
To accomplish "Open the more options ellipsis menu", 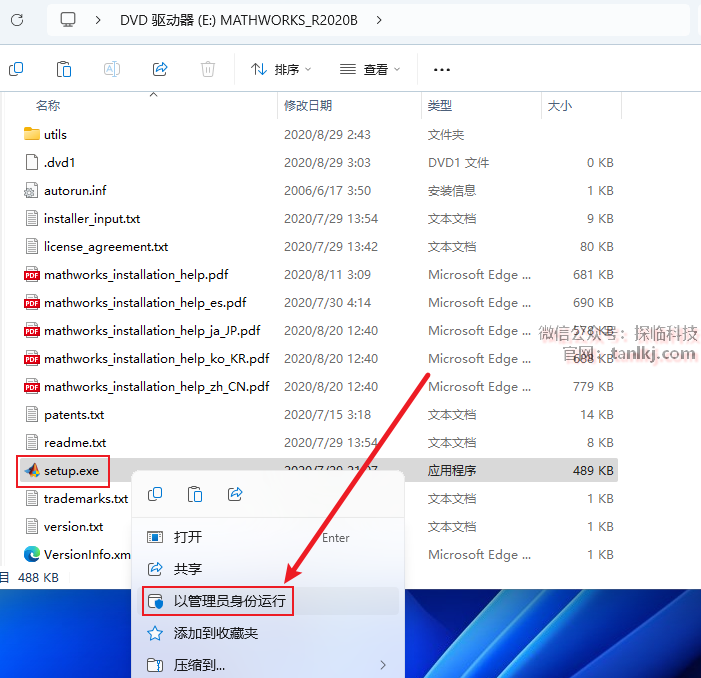I will [442, 70].
